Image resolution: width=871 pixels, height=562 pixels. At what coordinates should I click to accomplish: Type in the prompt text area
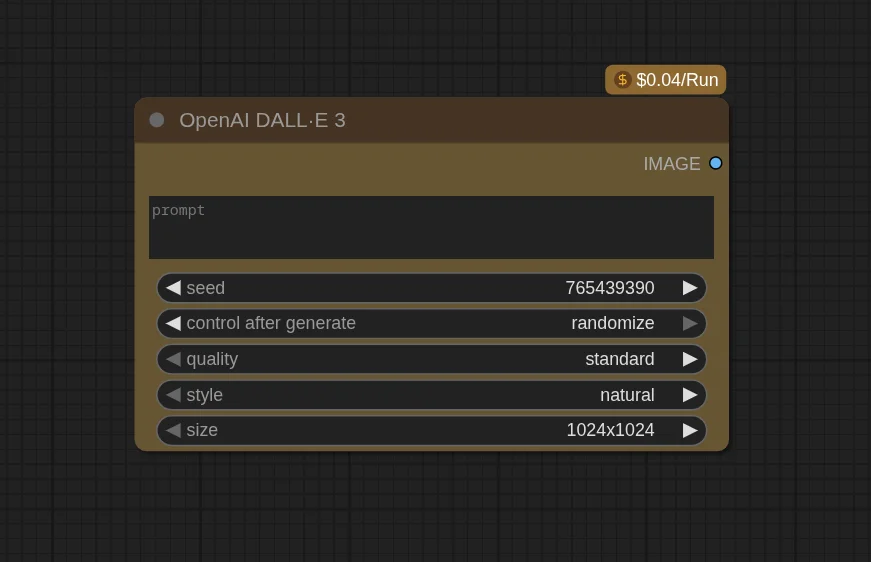click(431, 228)
